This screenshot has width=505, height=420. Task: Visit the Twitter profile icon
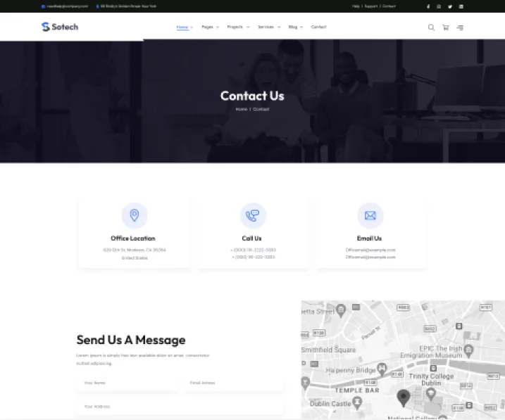pos(450,6)
